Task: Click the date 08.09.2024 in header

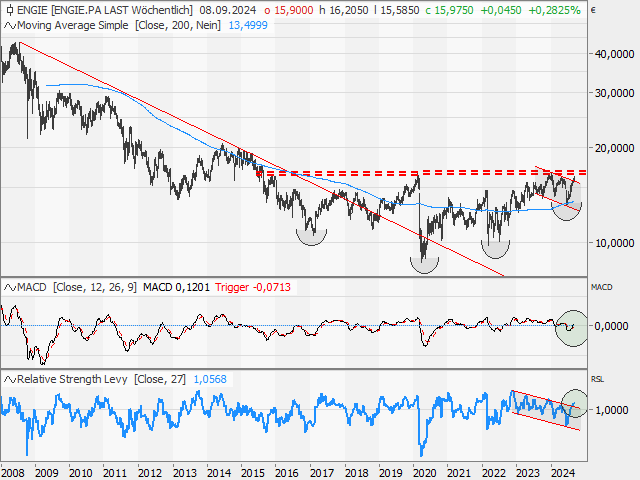Action: tap(228, 10)
